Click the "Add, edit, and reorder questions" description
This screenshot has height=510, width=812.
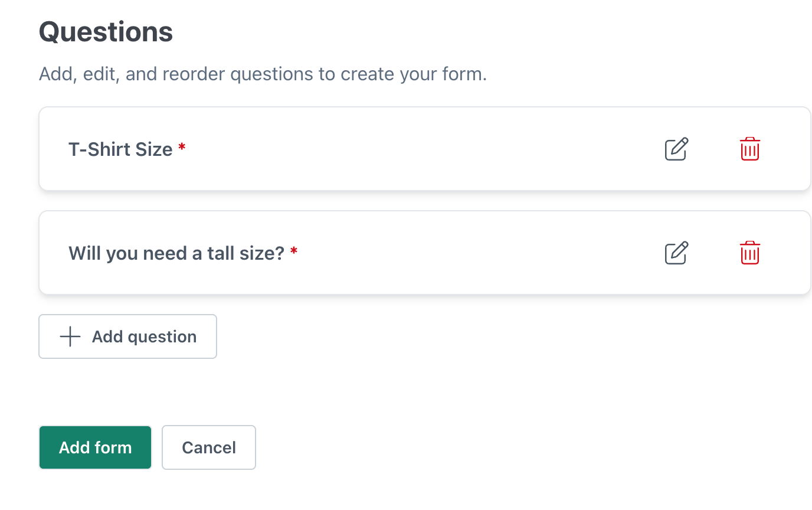pyautogui.click(x=263, y=74)
